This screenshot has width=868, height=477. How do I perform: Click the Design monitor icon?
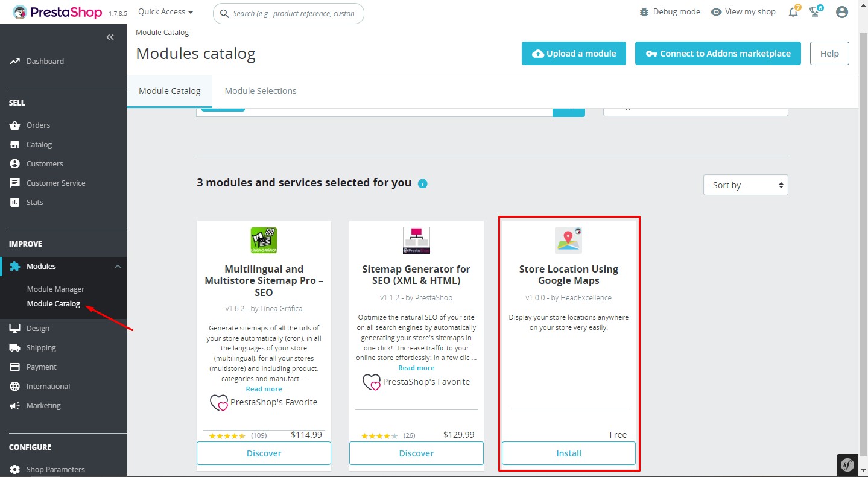click(x=15, y=328)
